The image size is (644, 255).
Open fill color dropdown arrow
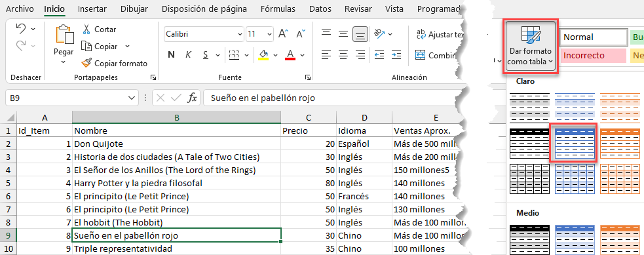(x=275, y=56)
